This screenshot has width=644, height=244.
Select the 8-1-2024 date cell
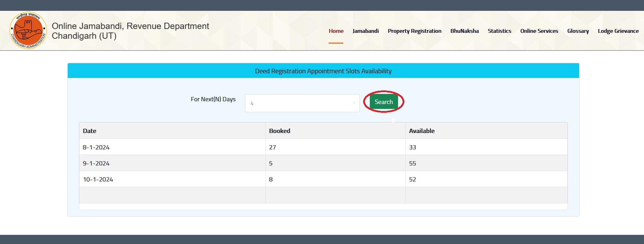[x=96, y=147]
